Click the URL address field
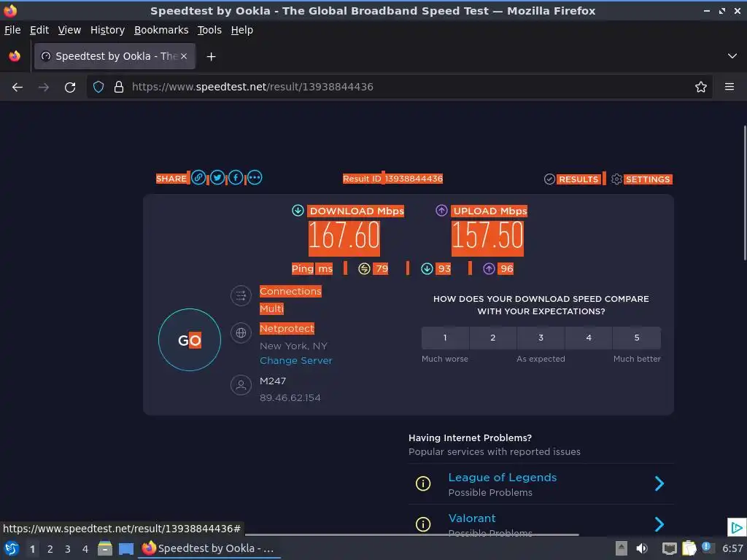The width and height of the screenshot is (747, 560). click(x=399, y=87)
